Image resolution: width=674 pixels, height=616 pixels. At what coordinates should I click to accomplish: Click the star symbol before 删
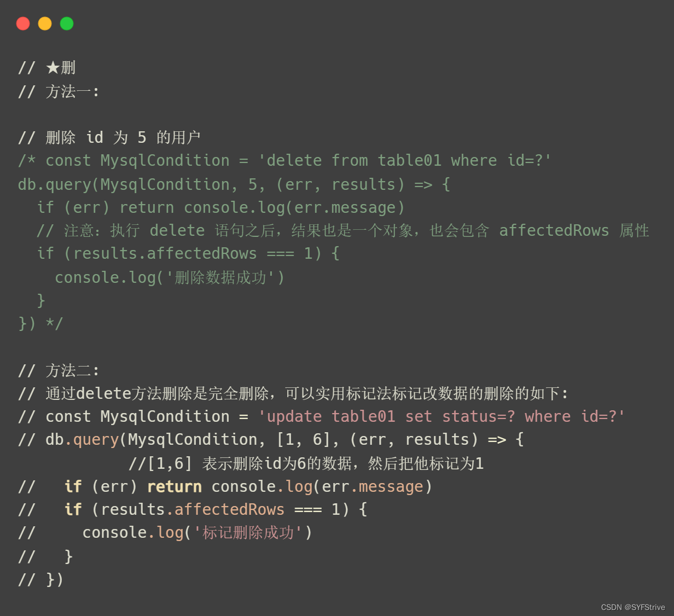[x=53, y=68]
